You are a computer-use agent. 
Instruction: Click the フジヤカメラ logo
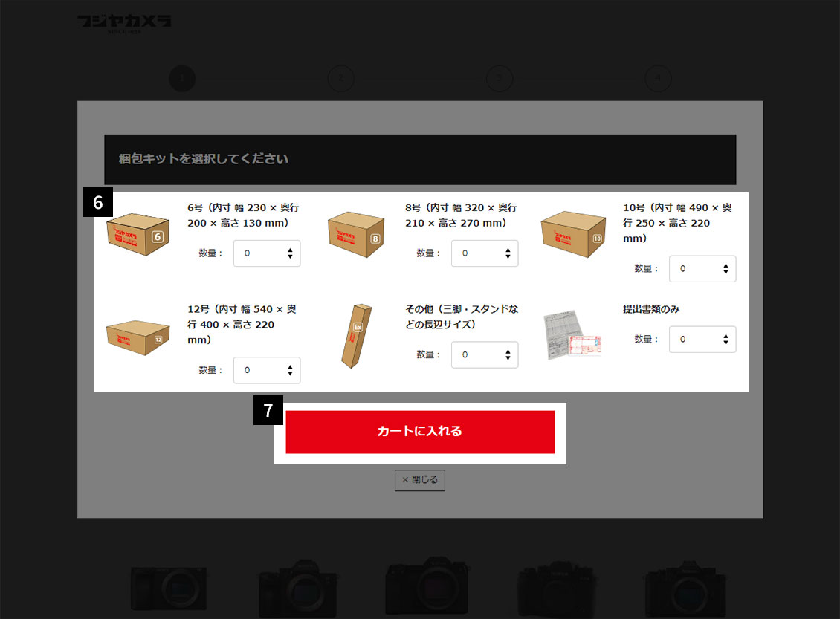coord(123,23)
